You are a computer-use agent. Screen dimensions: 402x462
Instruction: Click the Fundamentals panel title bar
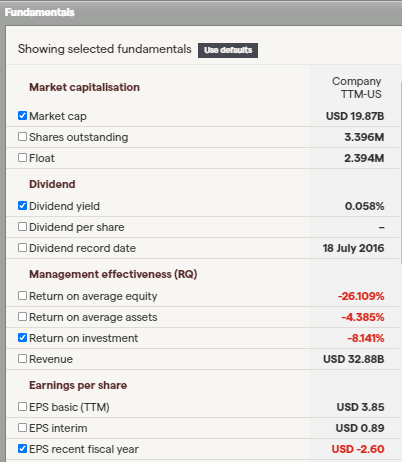(201, 13)
